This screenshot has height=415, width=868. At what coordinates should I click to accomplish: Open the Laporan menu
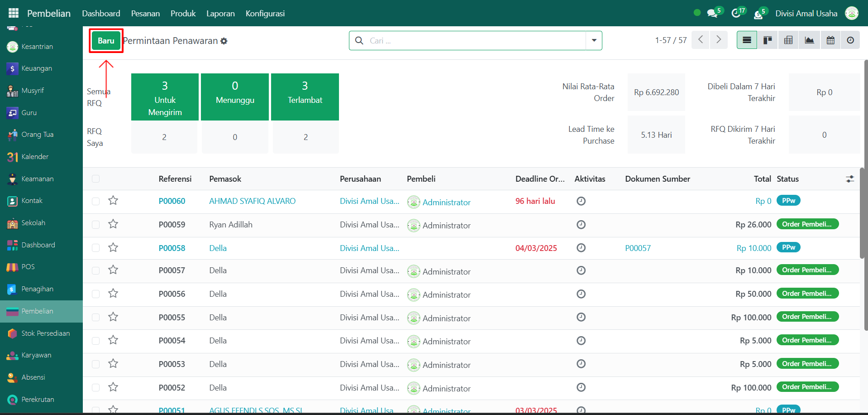tap(220, 13)
